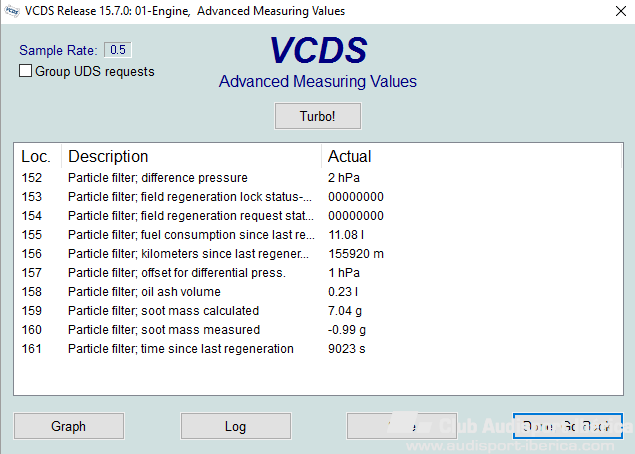The height and width of the screenshot is (454, 635).
Task: Close the VCDS window
Action: (620, 11)
